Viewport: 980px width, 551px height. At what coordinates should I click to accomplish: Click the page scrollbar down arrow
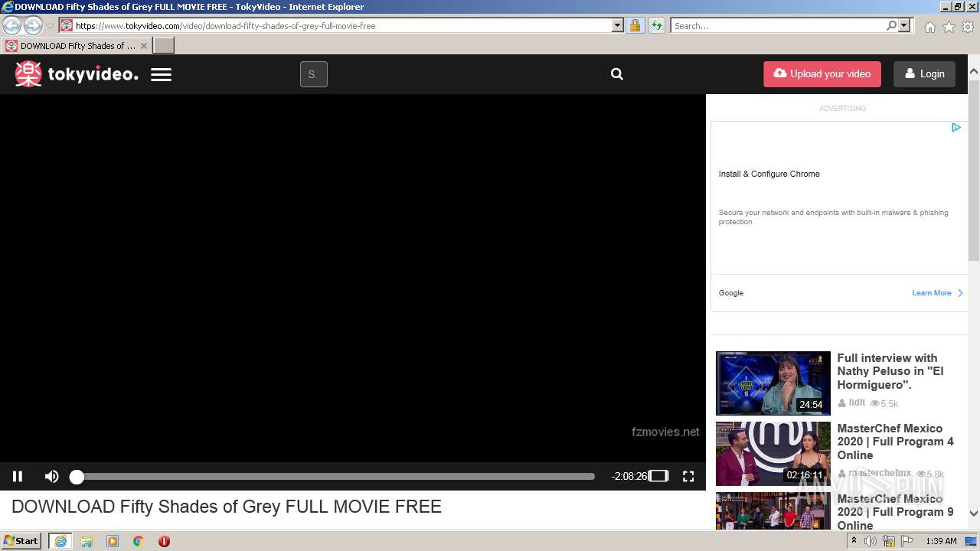tap(974, 514)
